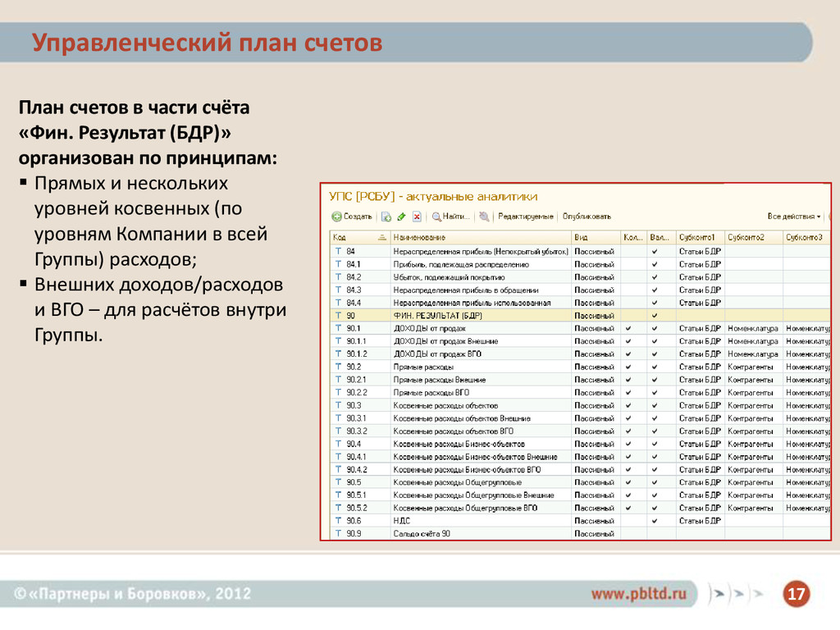This screenshot has width=840, height=630.
Task: Click the magnifier icon beside Найти
Action: point(436,217)
